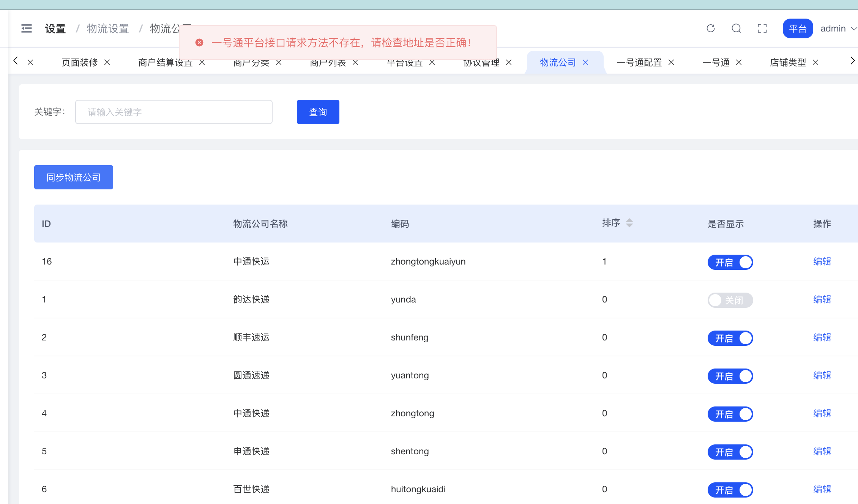Edit the 韵达快递 row
Screen dimensions: 858x504
tap(822, 299)
